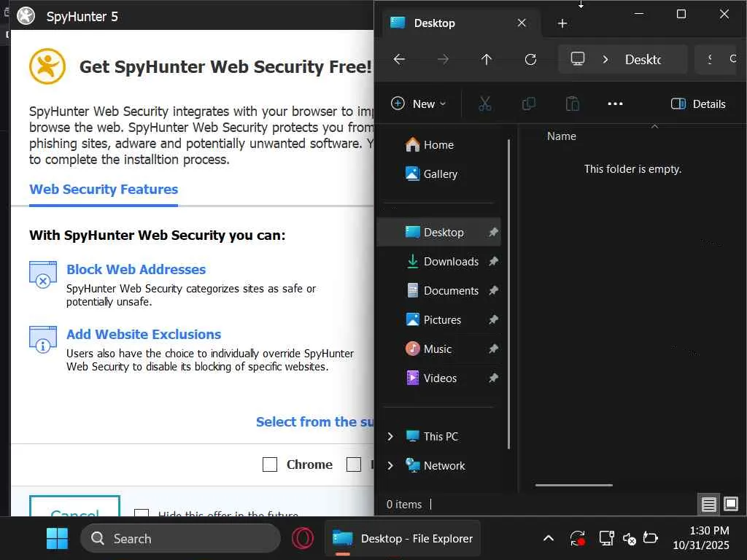Click the taskbar Search box
Image resolution: width=747 pixels, height=560 pixels.
[x=180, y=539]
